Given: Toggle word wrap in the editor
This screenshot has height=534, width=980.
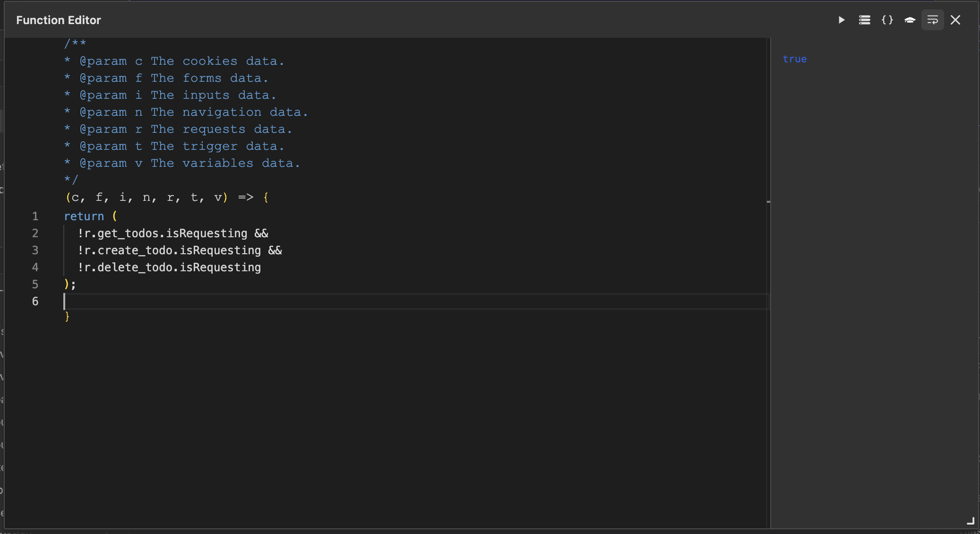Looking at the screenshot, I should pos(932,20).
